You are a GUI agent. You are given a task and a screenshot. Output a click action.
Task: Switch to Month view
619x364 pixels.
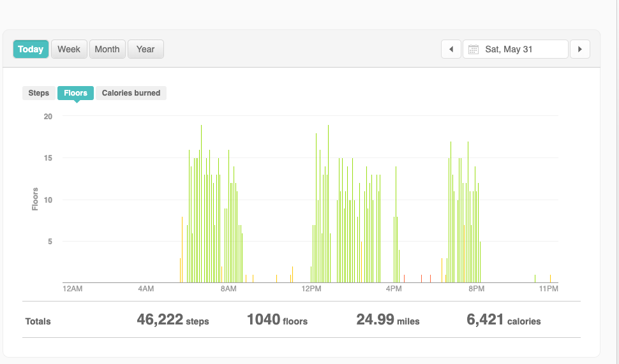(x=107, y=49)
